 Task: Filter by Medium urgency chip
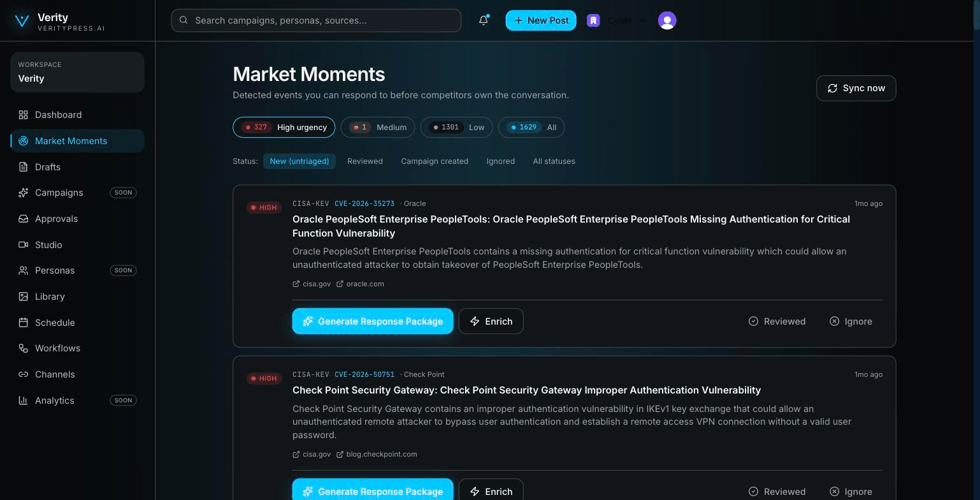(378, 128)
